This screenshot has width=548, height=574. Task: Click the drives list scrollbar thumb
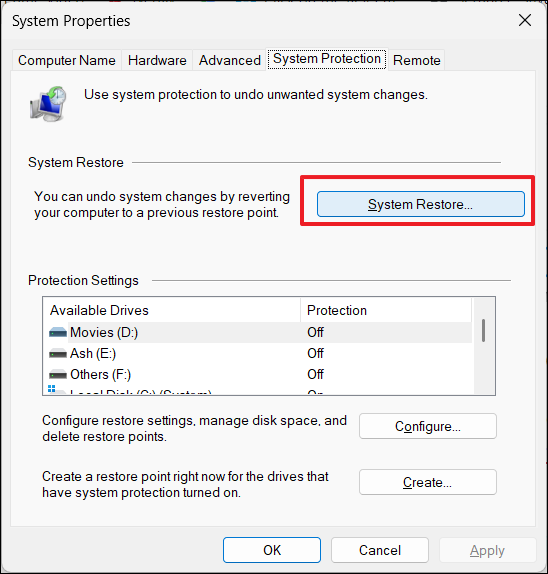tap(484, 331)
